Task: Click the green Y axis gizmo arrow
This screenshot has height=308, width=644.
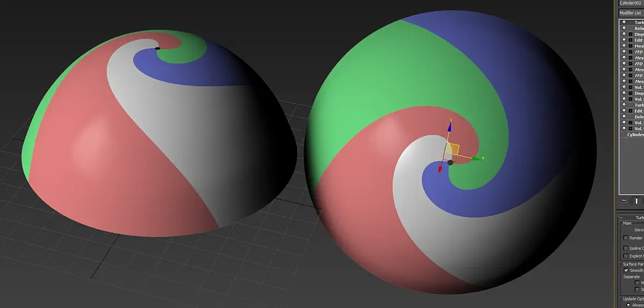Action: [476, 158]
